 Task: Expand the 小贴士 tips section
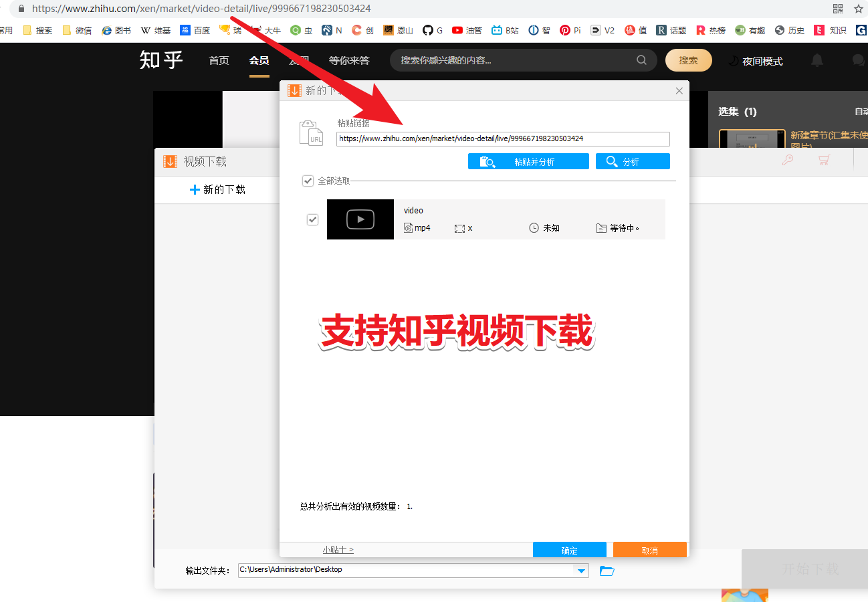pos(338,550)
